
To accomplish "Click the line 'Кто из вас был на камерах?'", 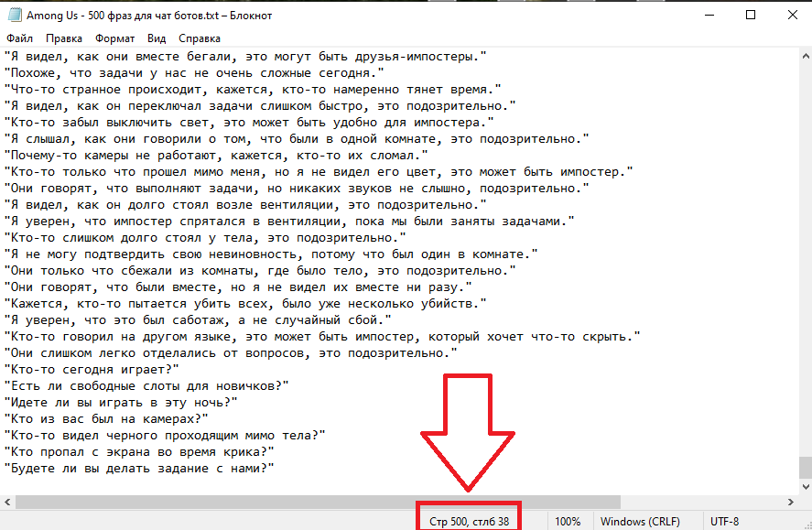I will (x=106, y=418).
